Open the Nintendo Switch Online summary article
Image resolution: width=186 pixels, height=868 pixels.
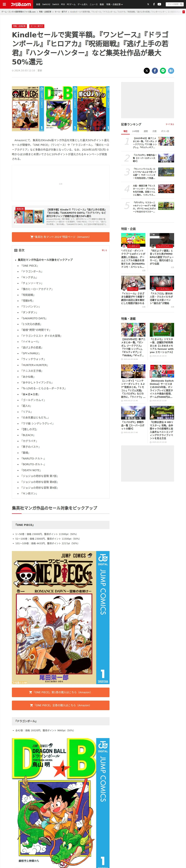click(x=162, y=383)
